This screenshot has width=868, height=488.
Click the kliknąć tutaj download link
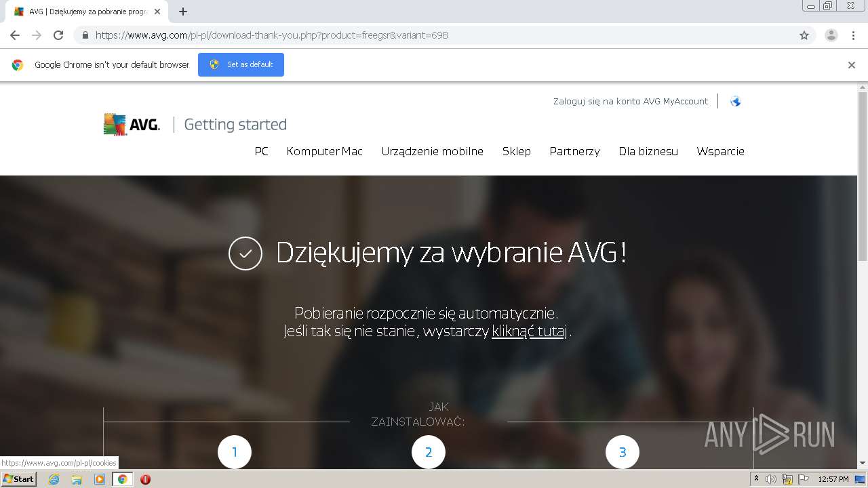[x=530, y=331]
